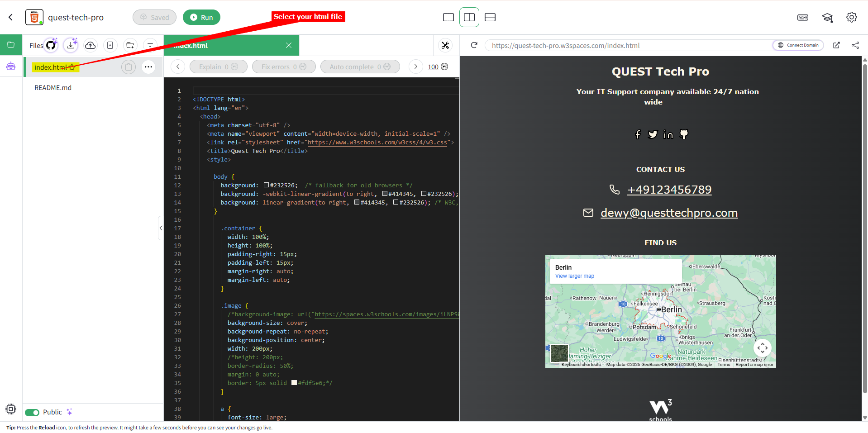Screen dimensions: 868x433
Task: Click the Fix errors AI button
Action: [x=284, y=67]
